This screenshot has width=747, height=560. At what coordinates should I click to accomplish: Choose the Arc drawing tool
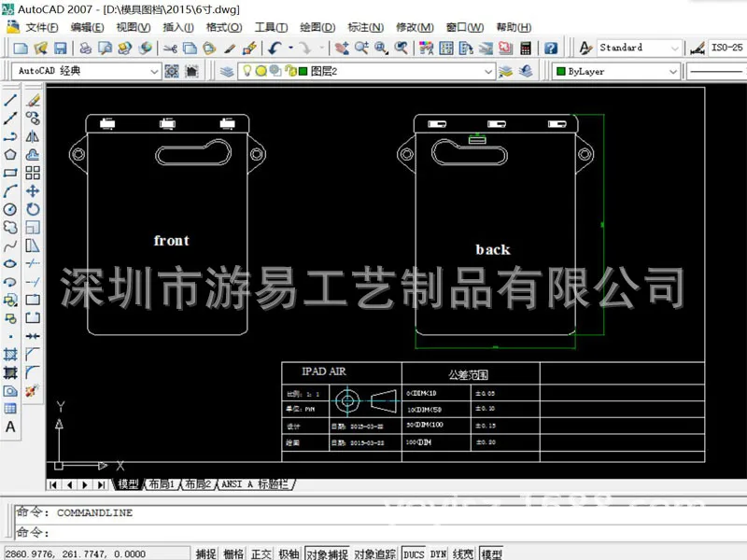coord(10,191)
